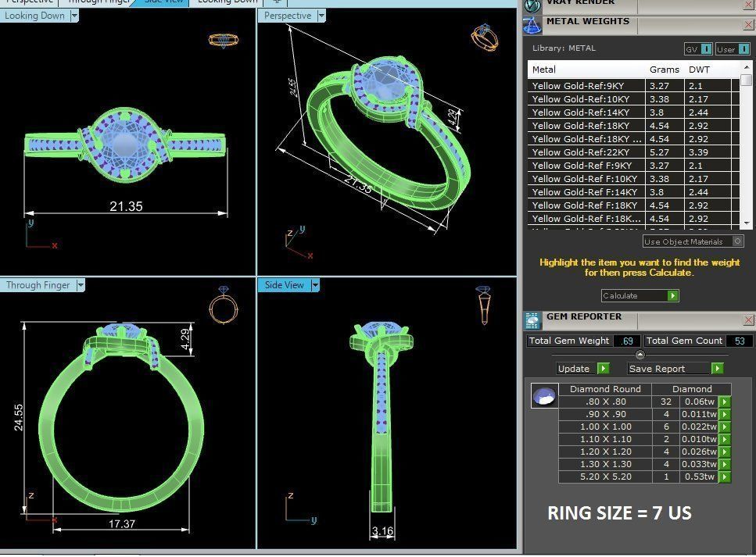Click green arrow on 5.20 X 5.20 row
756x557 pixels.
coord(724,477)
